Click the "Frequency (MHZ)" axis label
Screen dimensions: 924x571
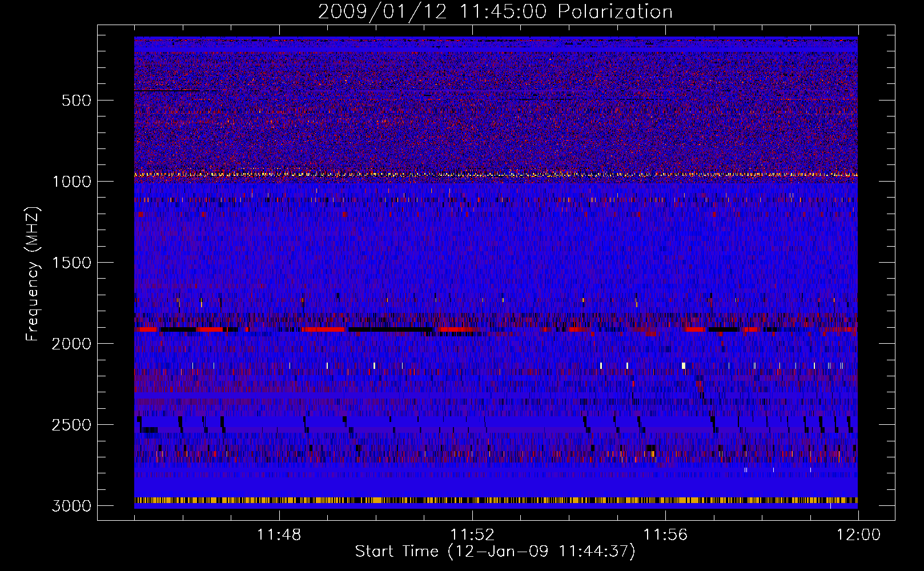33,274
